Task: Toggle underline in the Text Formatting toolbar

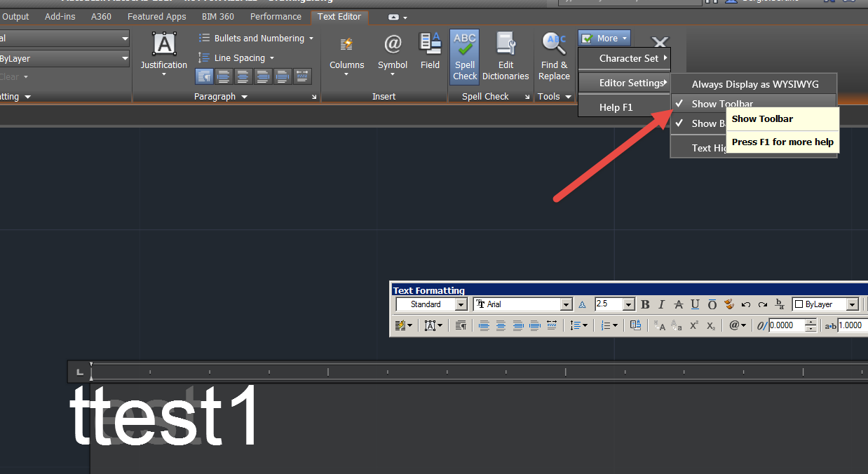Action: pyautogui.click(x=695, y=304)
